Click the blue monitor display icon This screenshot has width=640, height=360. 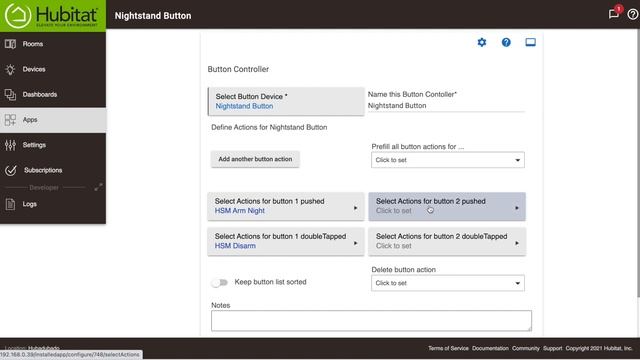(x=530, y=42)
